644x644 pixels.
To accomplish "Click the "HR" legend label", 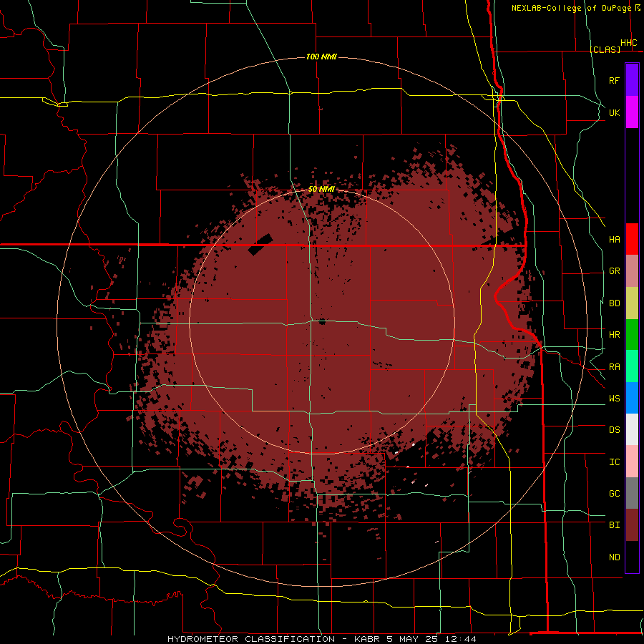I will [x=614, y=335].
